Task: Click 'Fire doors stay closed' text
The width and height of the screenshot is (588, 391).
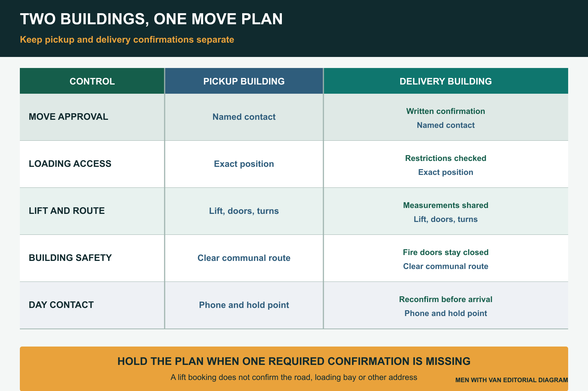Action: click(x=446, y=252)
